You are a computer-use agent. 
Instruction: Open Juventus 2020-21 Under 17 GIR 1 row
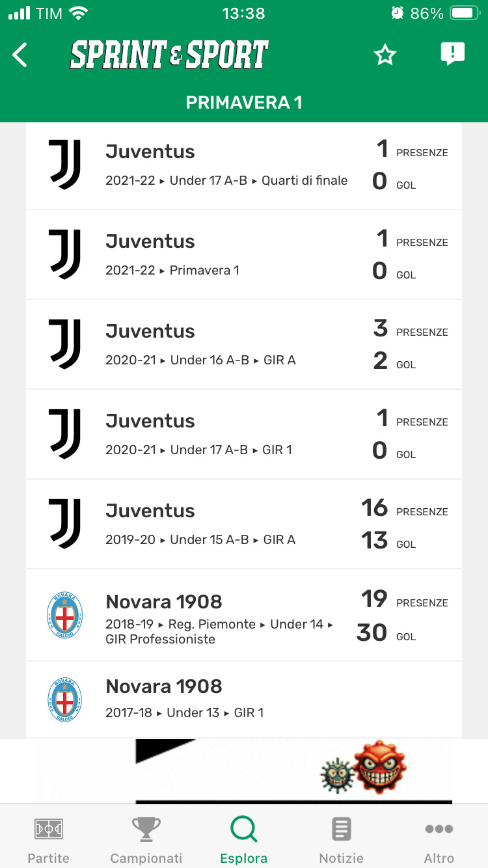click(x=228, y=434)
